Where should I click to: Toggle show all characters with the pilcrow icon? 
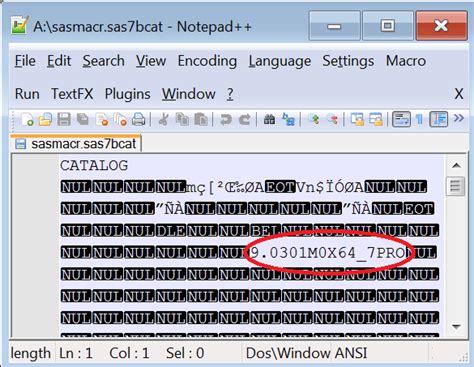pyautogui.click(x=420, y=119)
